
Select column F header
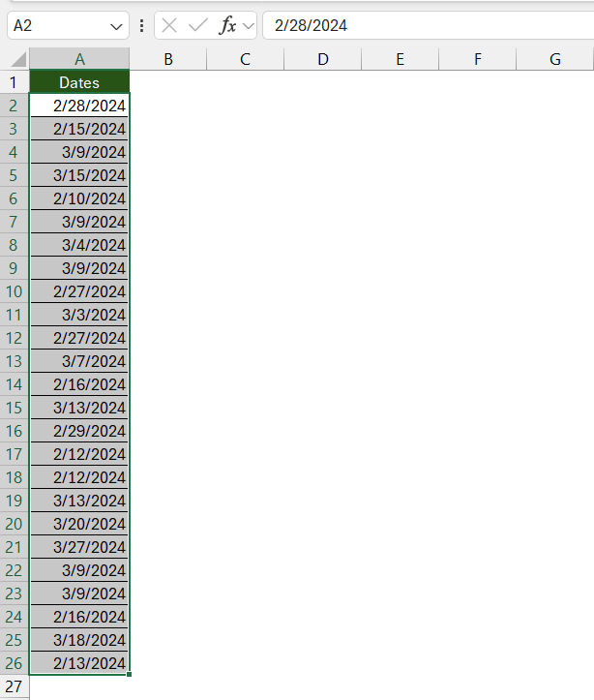pyautogui.click(x=478, y=59)
